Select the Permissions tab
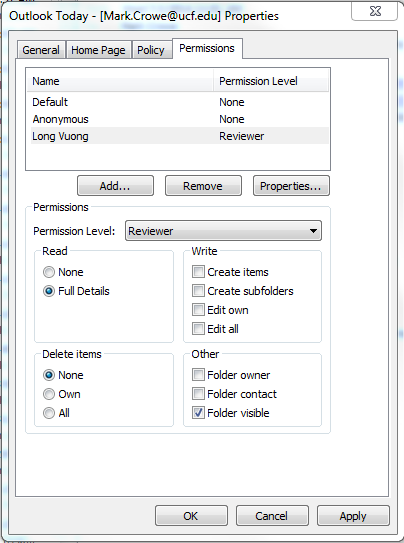 pyautogui.click(x=207, y=48)
